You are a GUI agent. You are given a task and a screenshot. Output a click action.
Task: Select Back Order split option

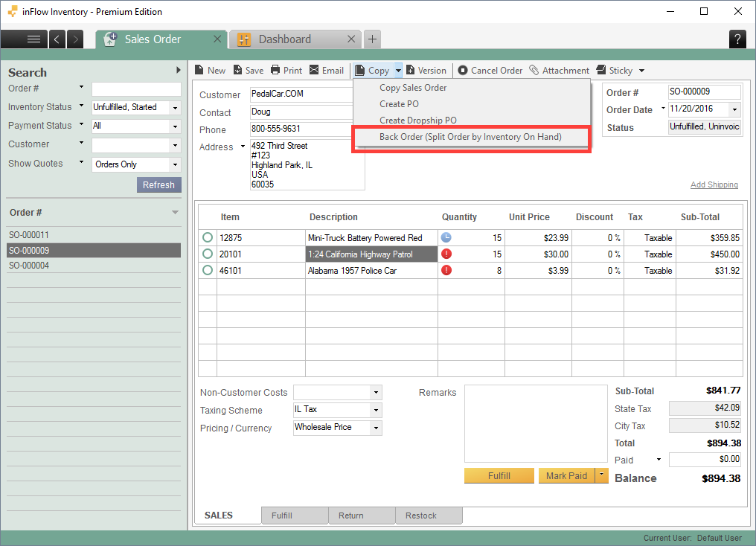pos(470,137)
